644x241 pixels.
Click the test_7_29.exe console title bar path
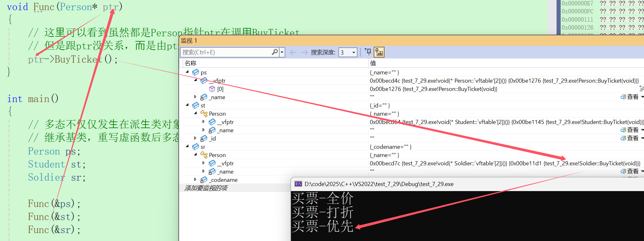379,184
